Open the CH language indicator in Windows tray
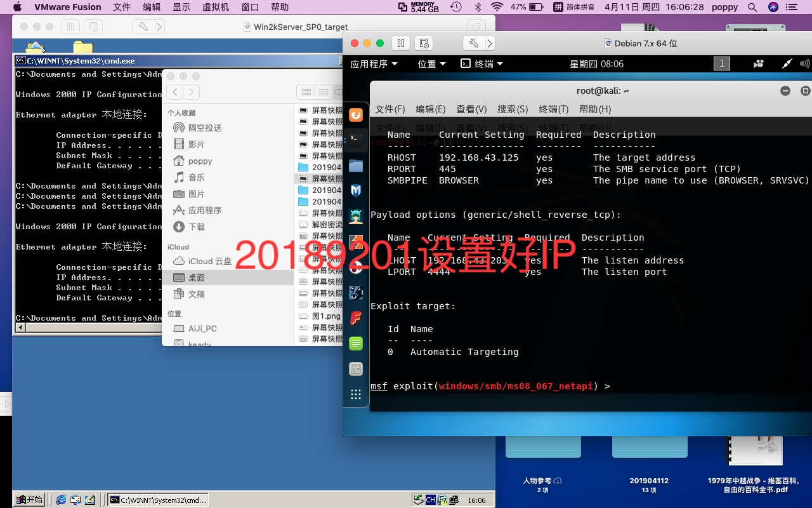The height and width of the screenshot is (508, 812). (x=431, y=500)
